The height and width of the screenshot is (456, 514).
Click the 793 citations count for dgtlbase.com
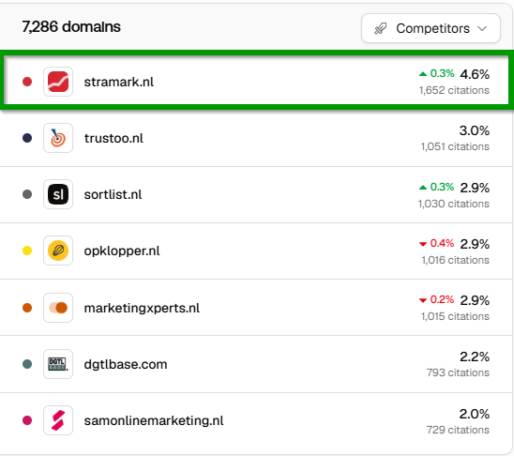point(458,373)
